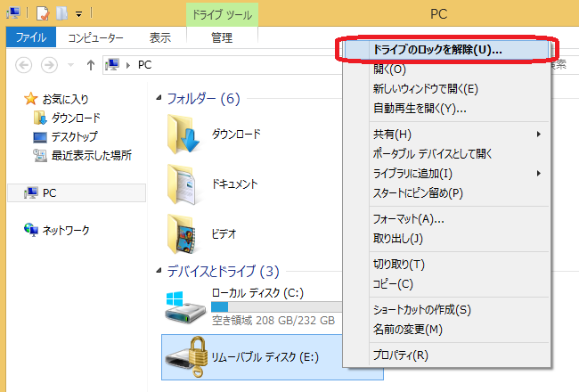579x392 pixels.
Task: Collapse the デバイスとドライブ (3) group triangle
Action: click(159, 271)
